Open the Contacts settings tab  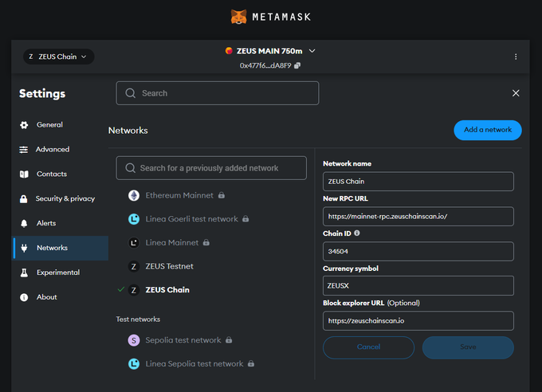(x=60, y=174)
